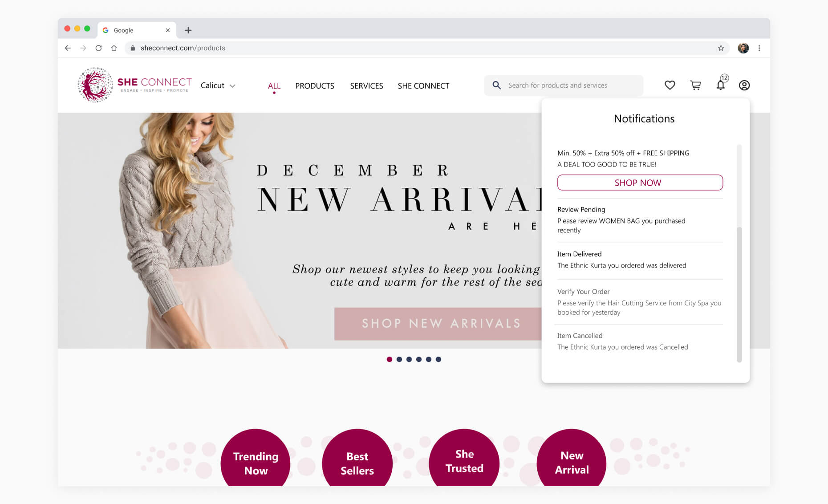This screenshot has height=504, width=828.
Task: Click the wishlist heart icon
Action: [670, 85]
